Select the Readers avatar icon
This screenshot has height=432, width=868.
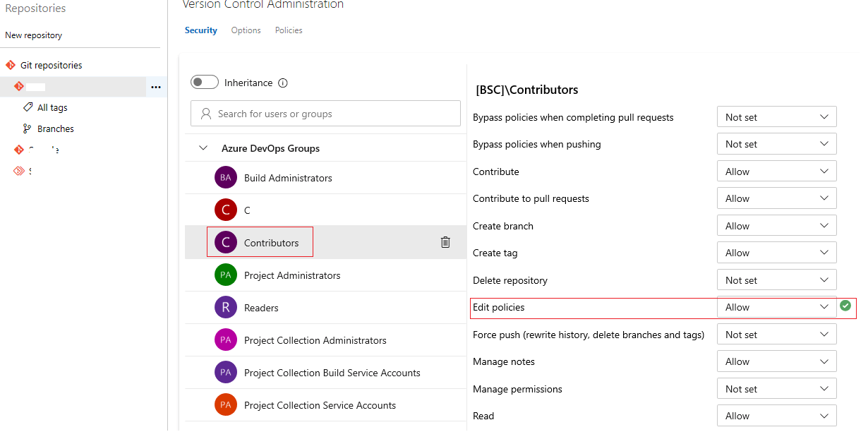tap(225, 308)
